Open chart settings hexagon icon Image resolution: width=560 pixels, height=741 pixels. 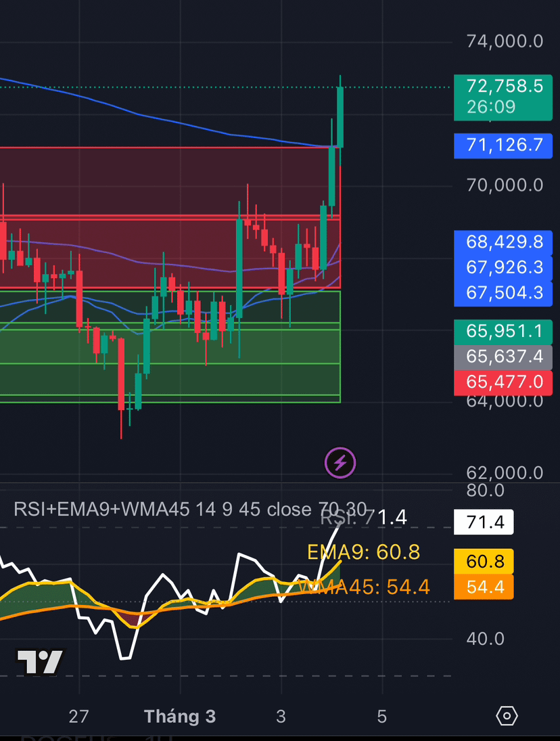point(507,716)
